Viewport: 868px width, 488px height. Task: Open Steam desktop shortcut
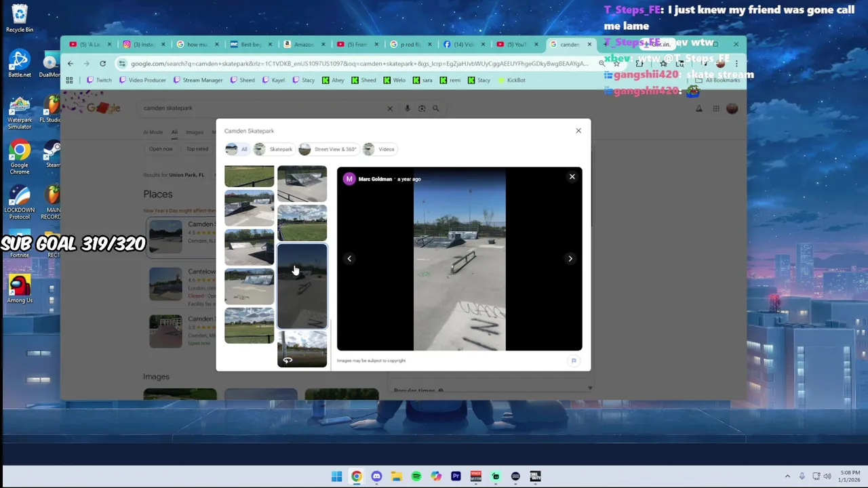pos(52,154)
